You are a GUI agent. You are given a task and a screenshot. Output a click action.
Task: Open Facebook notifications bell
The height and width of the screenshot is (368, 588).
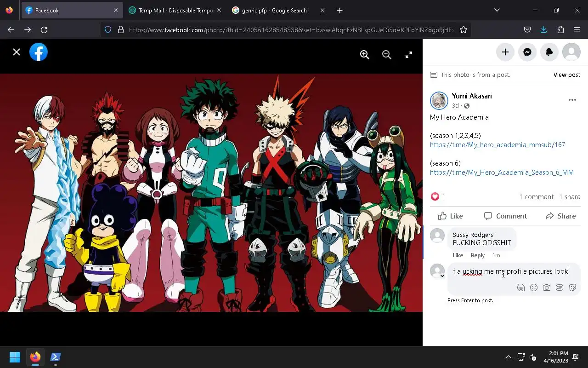tap(549, 52)
